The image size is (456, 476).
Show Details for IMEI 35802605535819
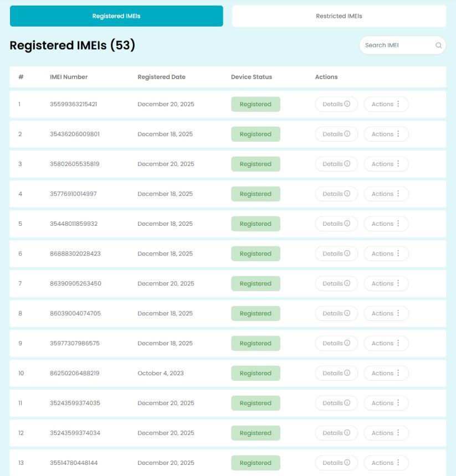coord(336,164)
